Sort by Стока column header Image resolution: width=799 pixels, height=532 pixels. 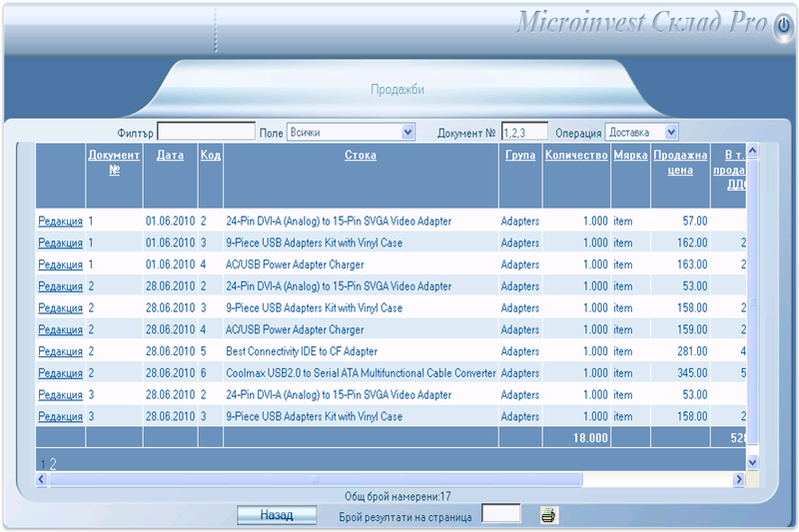point(361,155)
